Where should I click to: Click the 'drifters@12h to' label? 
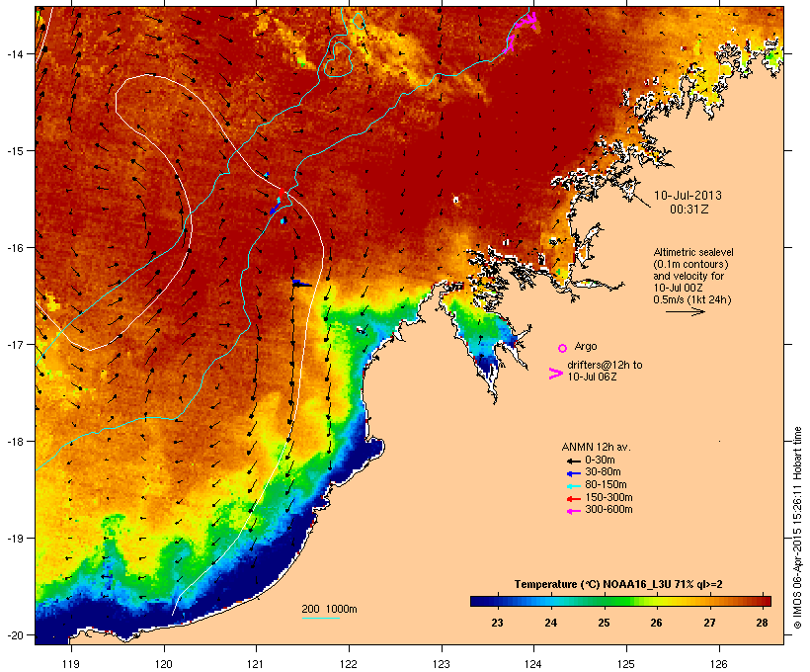[605, 365]
